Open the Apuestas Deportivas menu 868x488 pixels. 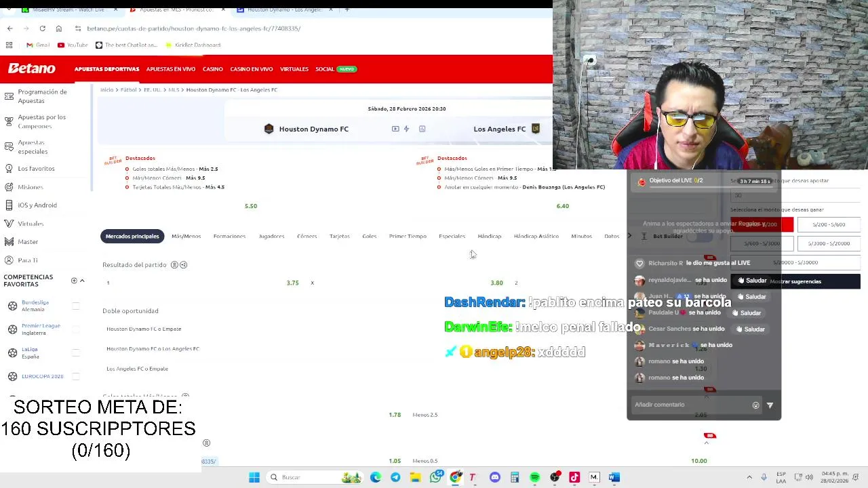(x=106, y=69)
